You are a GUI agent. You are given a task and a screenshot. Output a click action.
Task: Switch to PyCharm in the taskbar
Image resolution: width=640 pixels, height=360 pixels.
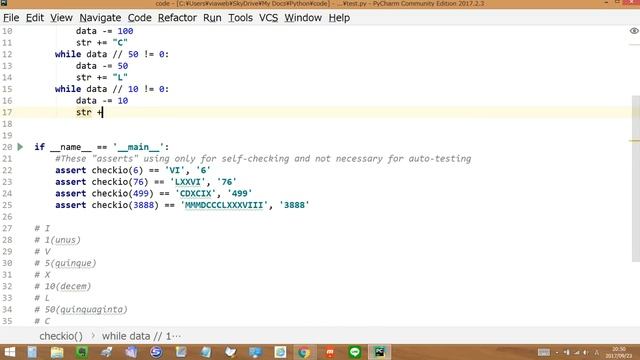[x=380, y=352]
